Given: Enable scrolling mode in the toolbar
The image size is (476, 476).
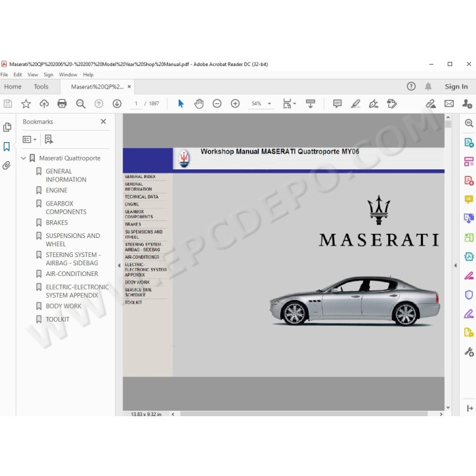Looking at the screenshot, I should [x=310, y=104].
